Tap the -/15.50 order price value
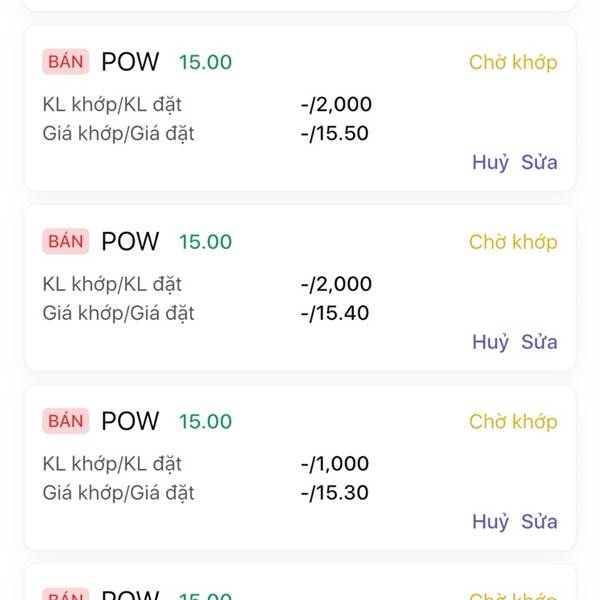 pyautogui.click(x=335, y=133)
